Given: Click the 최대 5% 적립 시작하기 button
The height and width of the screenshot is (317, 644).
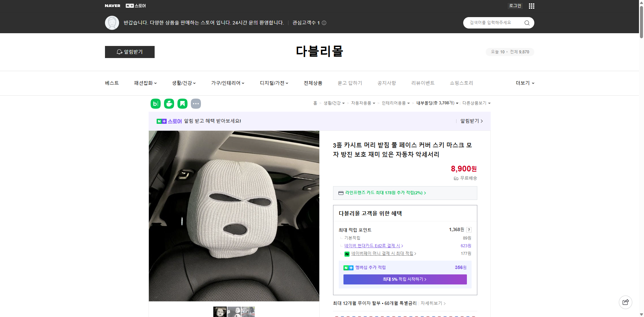Looking at the screenshot, I should [x=405, y=279].
